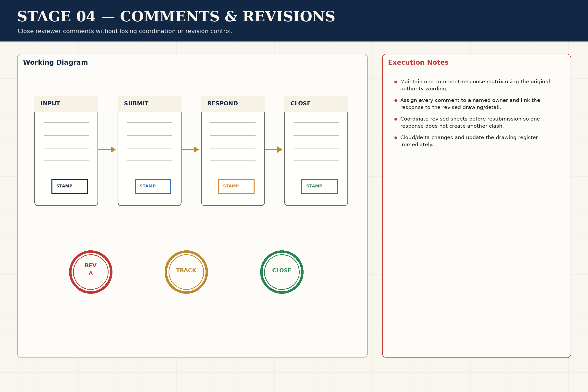Click the note about coordinating revised sheets
This screenshot has height=392, width=588.
click(x=470, y=122)
